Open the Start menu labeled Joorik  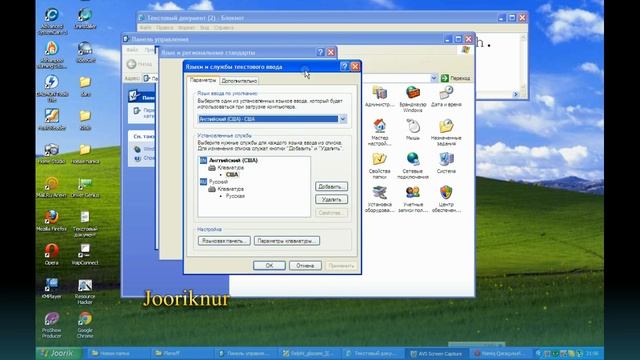click(x=58, y=353)
